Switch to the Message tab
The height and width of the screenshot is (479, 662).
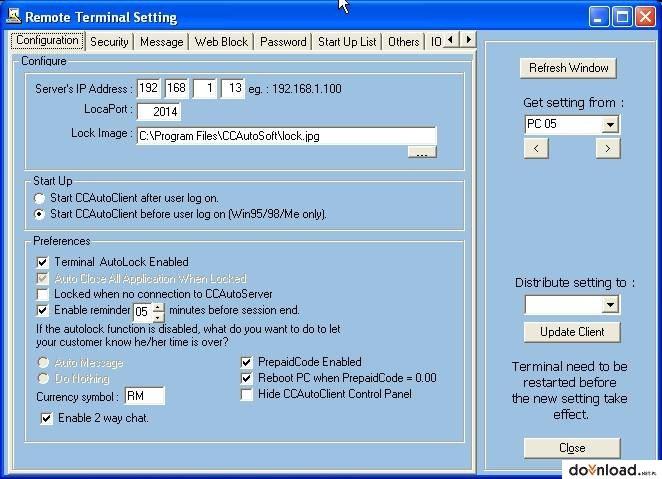point(162,42)
